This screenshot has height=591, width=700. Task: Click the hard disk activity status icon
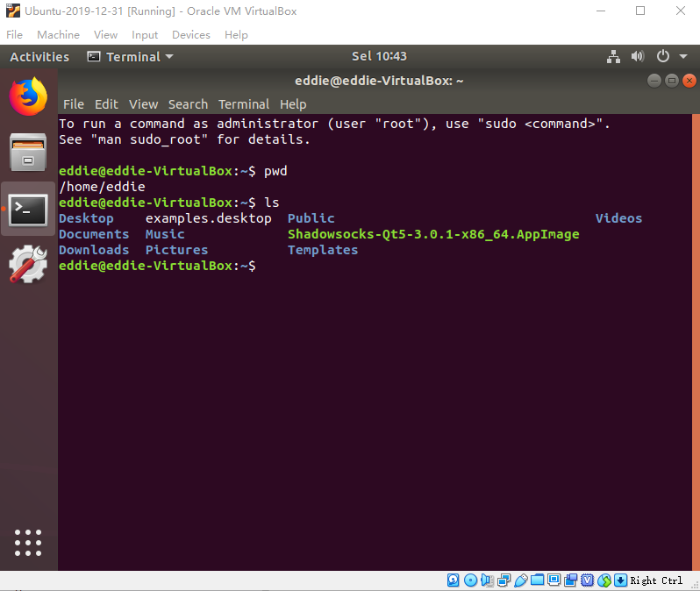tap(454, 580)
